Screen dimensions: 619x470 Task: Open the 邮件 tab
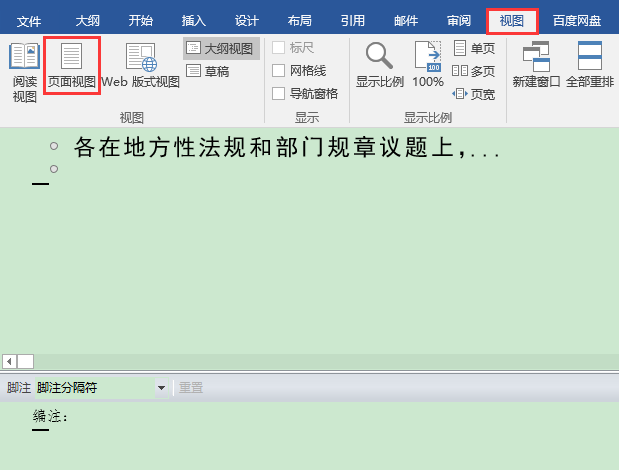406,21
